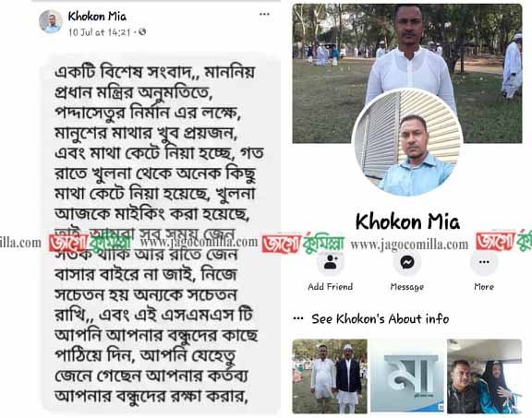This screenshot has width=532, height=418.
Task: Open Khokon Mia's small post avatar
Action: pyautogui.click(x=51, y=22)
